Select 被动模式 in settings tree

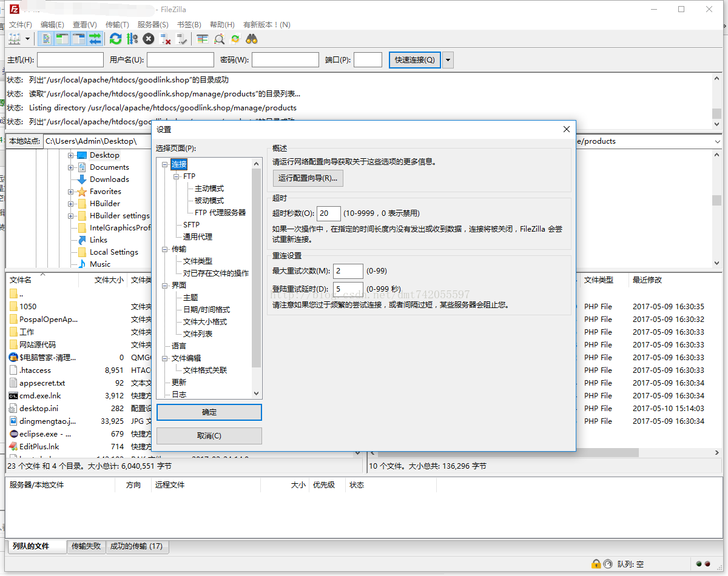209,201
